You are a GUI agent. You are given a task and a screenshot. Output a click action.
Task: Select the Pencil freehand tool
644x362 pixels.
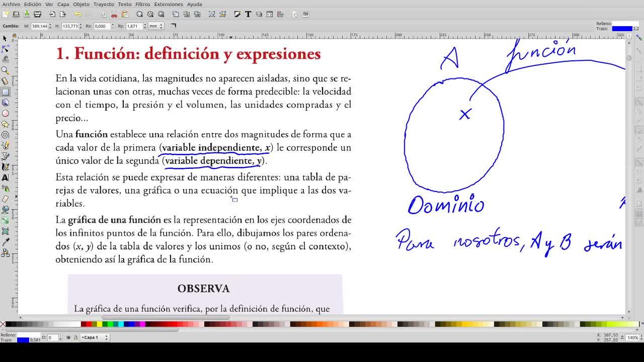click(x=5, y=146)
